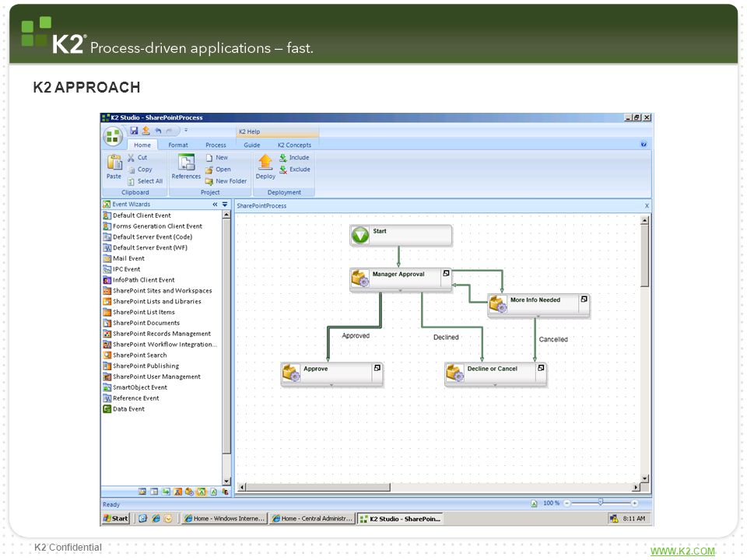Viewport: 747px width, 560px height.
Task: Click the canvas horizontal scrollbar thumb
Action: click(x=318, y=487)
